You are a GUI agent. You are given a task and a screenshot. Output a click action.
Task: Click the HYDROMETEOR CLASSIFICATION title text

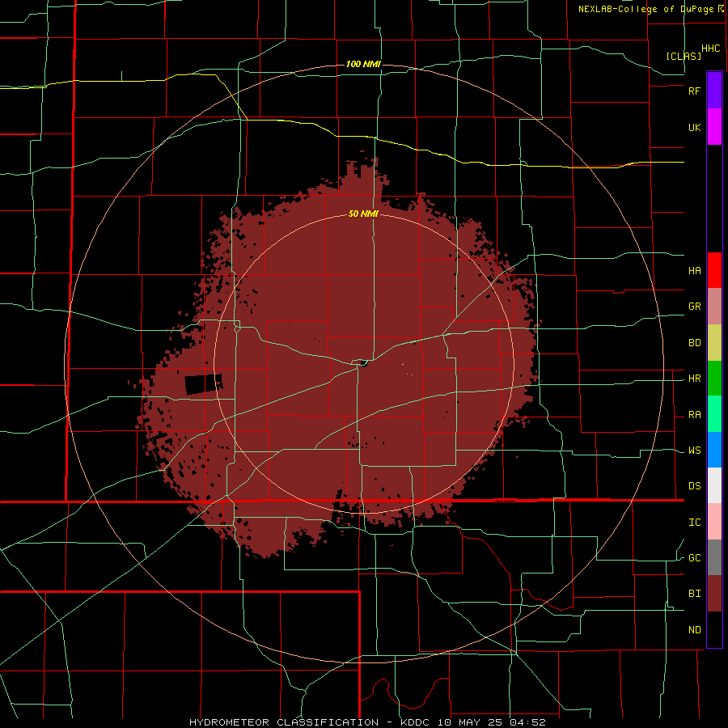pyautogui.click(x=284, y=722)
